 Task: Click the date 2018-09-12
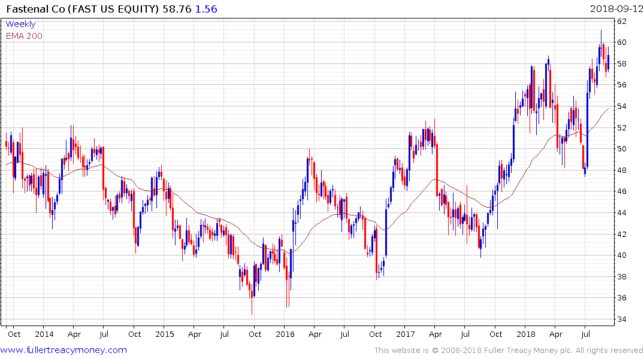(x=616, y=8)
